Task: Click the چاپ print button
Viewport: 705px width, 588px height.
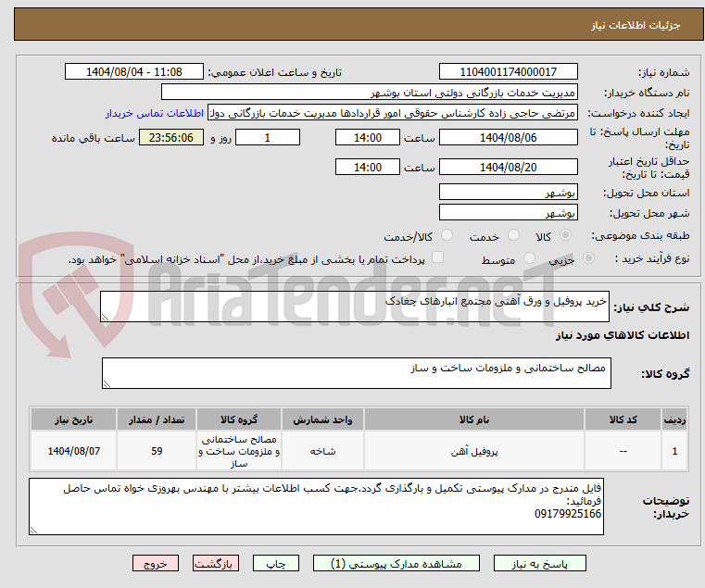Action: [276, 563]
